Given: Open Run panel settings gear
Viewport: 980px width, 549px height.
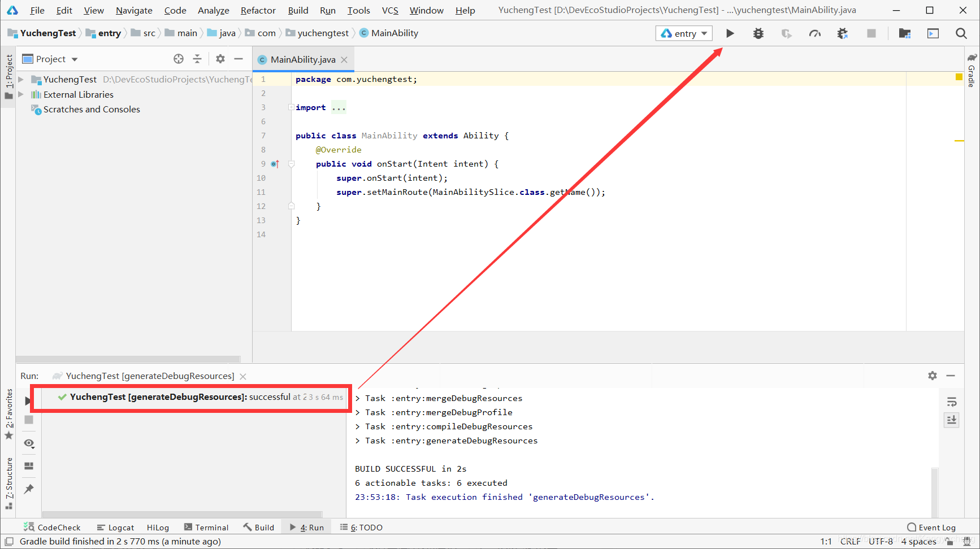Looking at the screenshot, I should point(933,376).
